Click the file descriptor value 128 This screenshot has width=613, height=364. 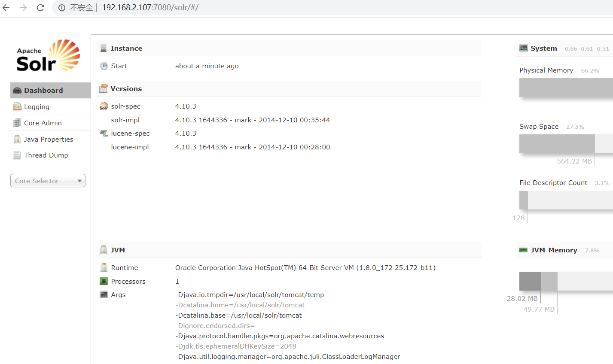(x=518, y=218)
